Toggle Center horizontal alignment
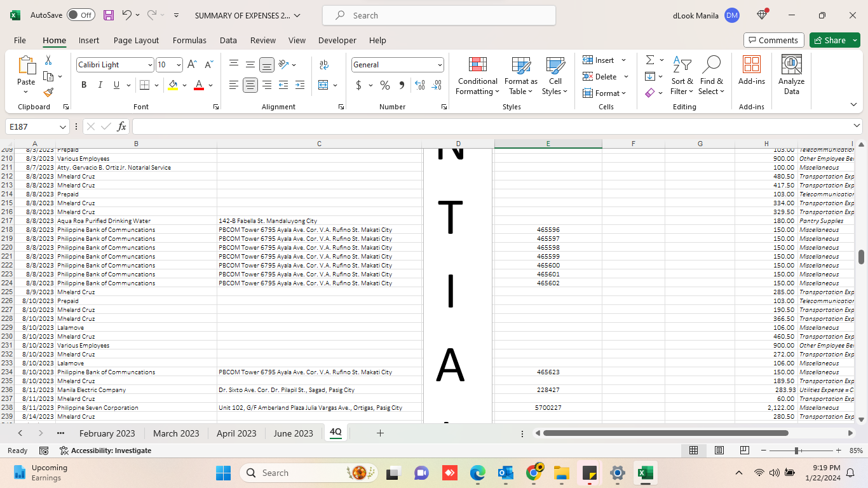 click(x=250, y=85)
